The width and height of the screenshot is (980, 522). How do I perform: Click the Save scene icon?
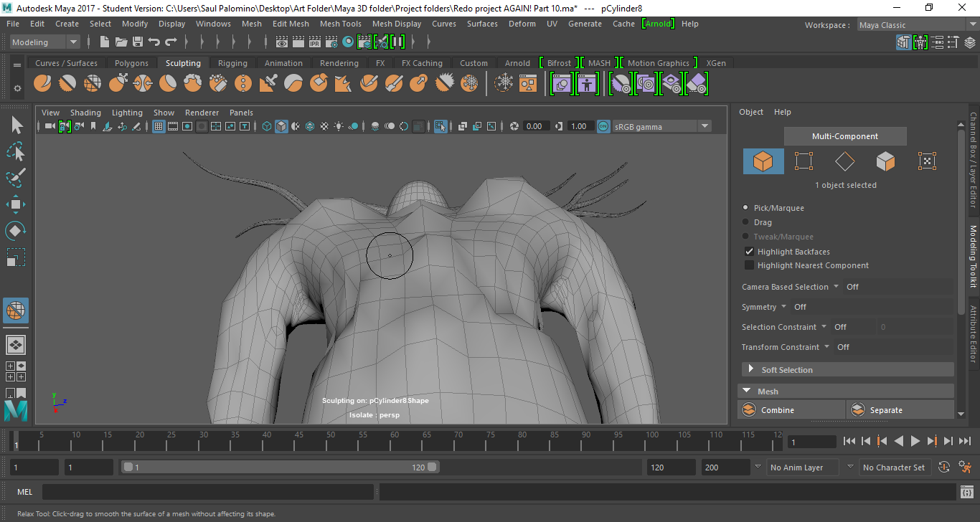click(137, 42)
